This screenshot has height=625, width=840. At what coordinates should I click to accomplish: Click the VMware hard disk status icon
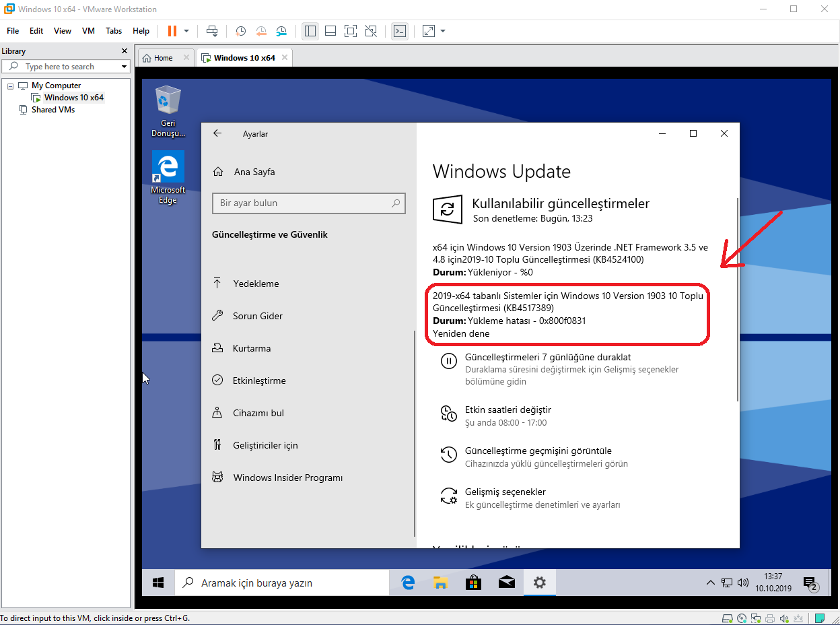(727, 618)
